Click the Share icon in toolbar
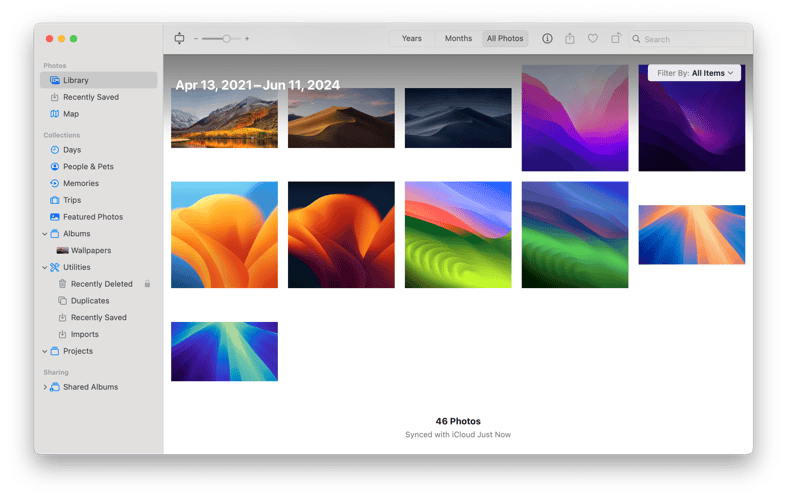This screenshot has height=499, width=787. (570, 39)
